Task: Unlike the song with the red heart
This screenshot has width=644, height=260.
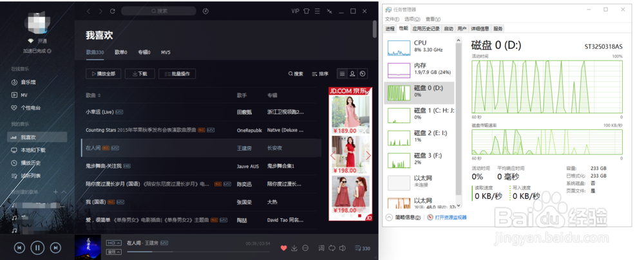Action: tap(283, 248)
